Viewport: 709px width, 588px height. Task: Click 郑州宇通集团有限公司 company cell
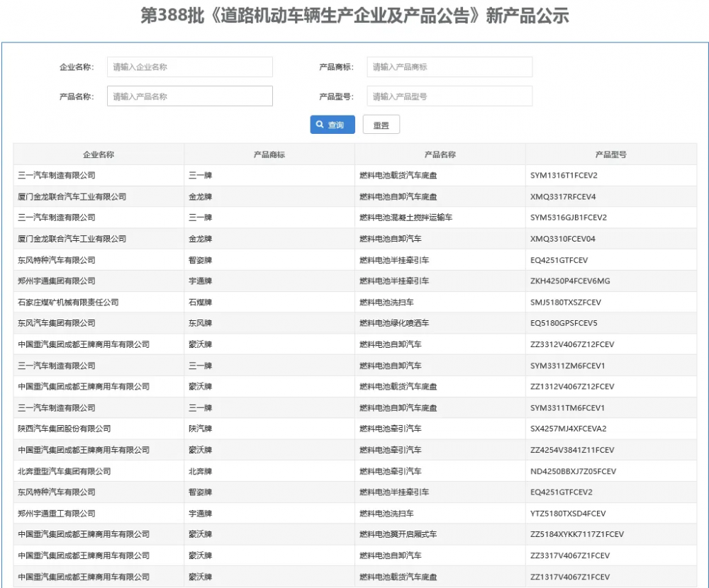(x=99, y=281)
